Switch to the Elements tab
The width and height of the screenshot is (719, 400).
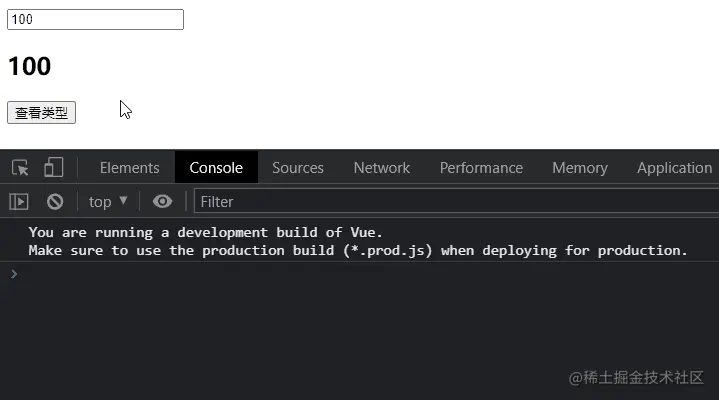pos(130,168)
